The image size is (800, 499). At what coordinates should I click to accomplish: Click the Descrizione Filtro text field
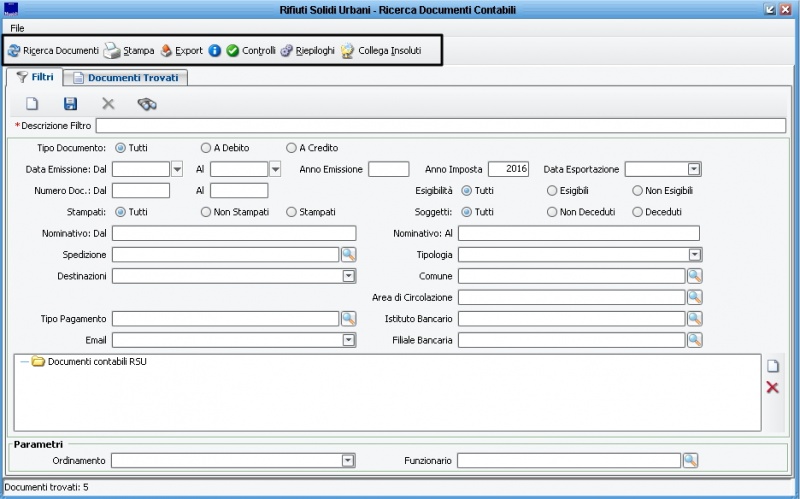point(440,126)
